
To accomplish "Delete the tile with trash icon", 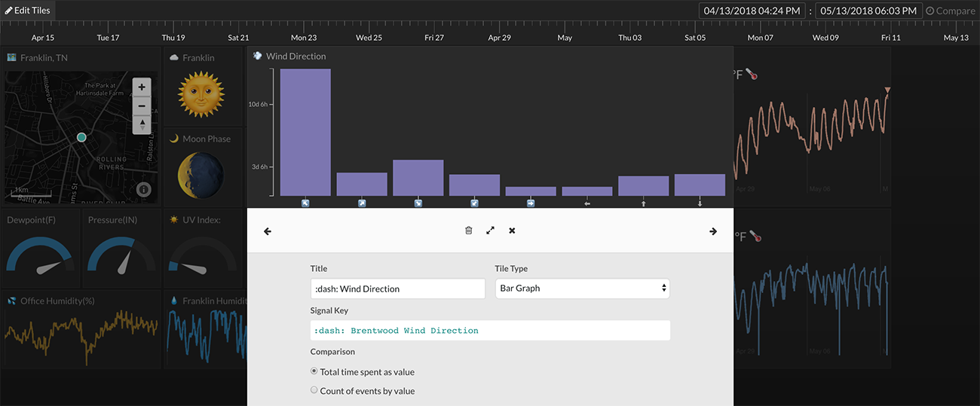I will tap(468, 230).
